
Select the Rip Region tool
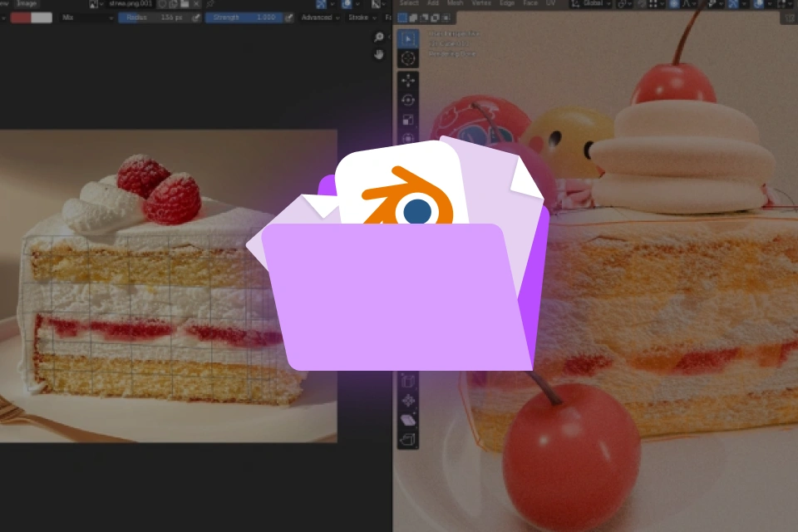click(x=407, y=440)
